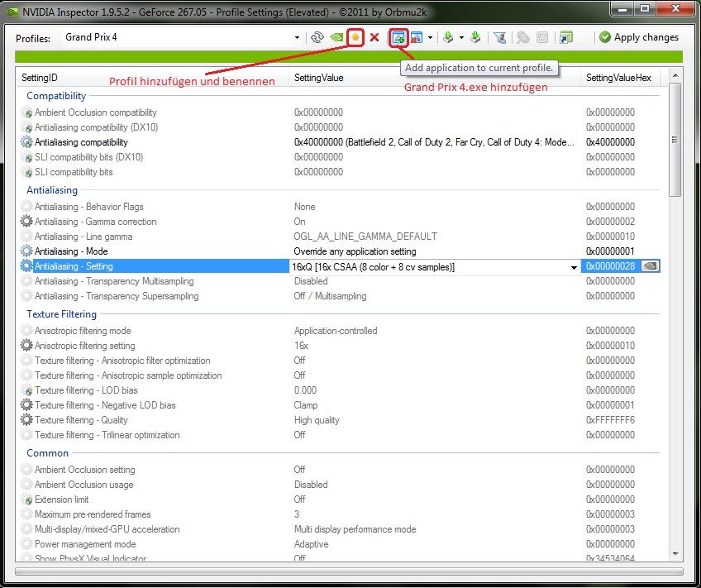Open the greyed bit value editor icon
The image size is (701, 588).
click(542, 37)
